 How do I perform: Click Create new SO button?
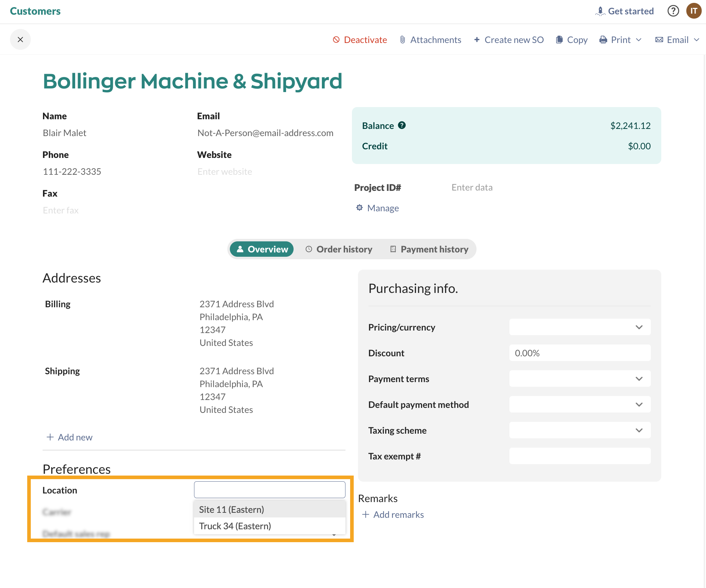pos(508,40)
